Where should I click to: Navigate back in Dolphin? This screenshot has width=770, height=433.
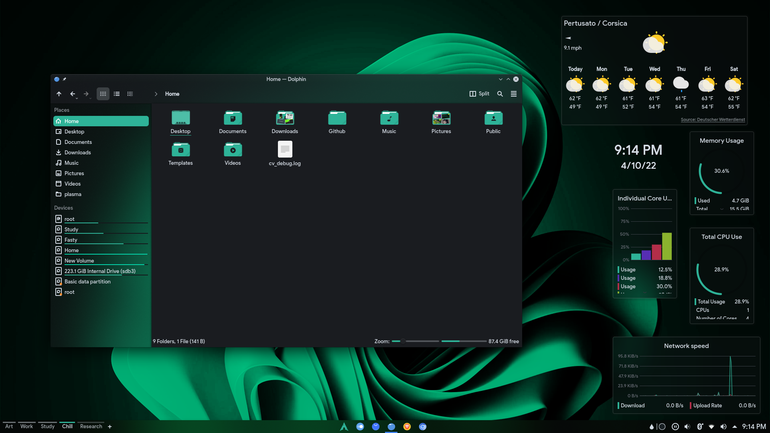[x=73, y=94]
